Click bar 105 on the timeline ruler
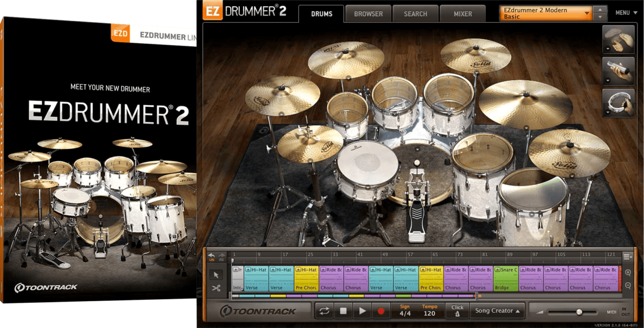Viewport: 644px width, 328px height. point(561,255)
